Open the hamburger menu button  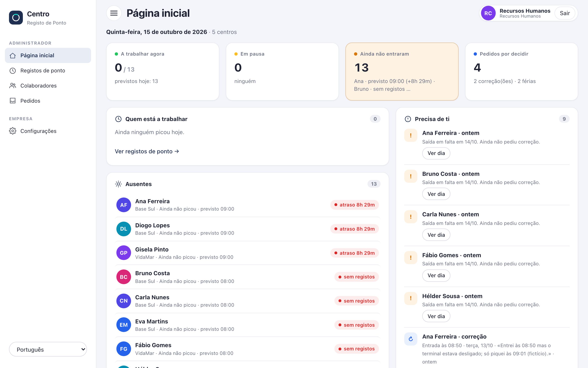pos(114,13)
